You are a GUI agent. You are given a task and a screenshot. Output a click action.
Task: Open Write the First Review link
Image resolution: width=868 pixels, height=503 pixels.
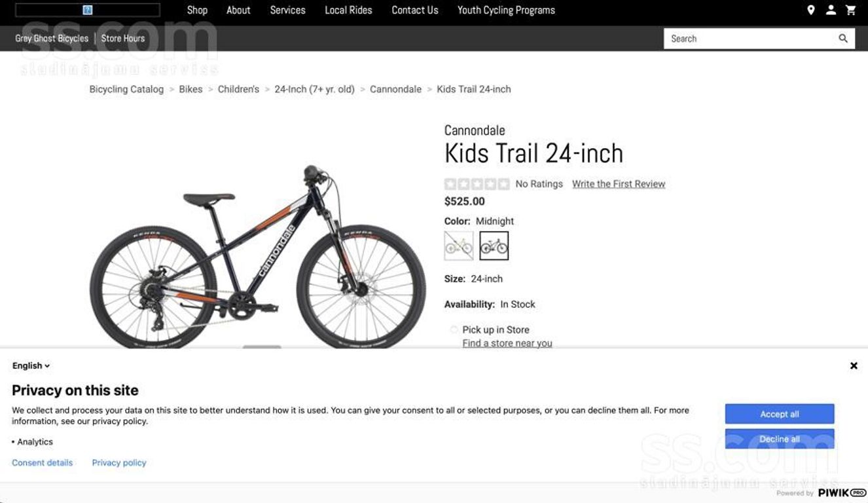pos(619,184)
